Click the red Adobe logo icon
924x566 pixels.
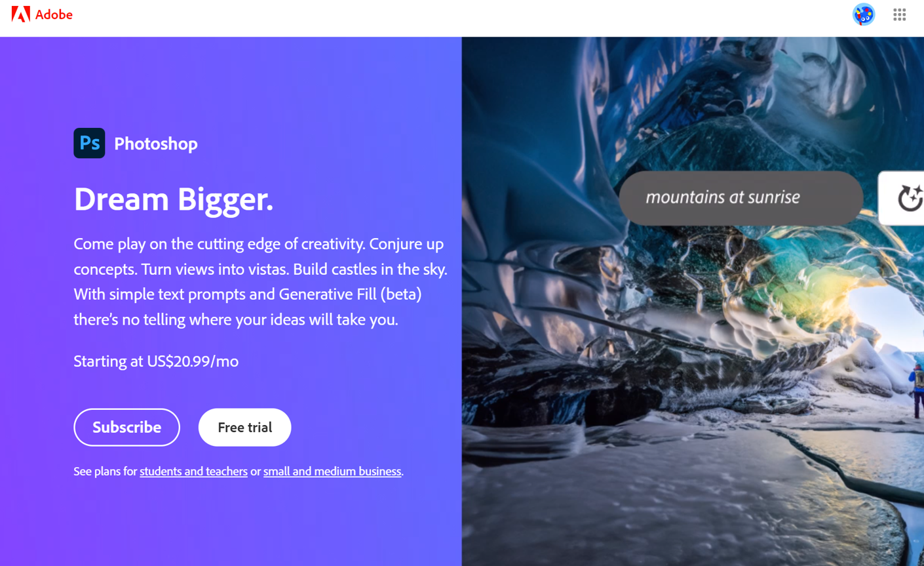pos(20,14)
